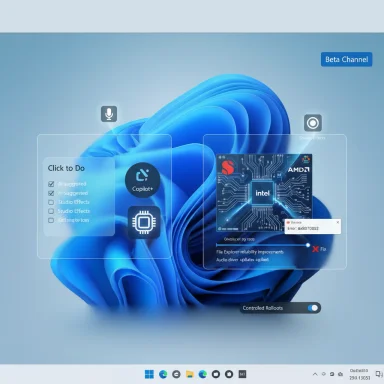Check the first Studio Effects checkbox
384x384 pixels.
tap(51, 202)
